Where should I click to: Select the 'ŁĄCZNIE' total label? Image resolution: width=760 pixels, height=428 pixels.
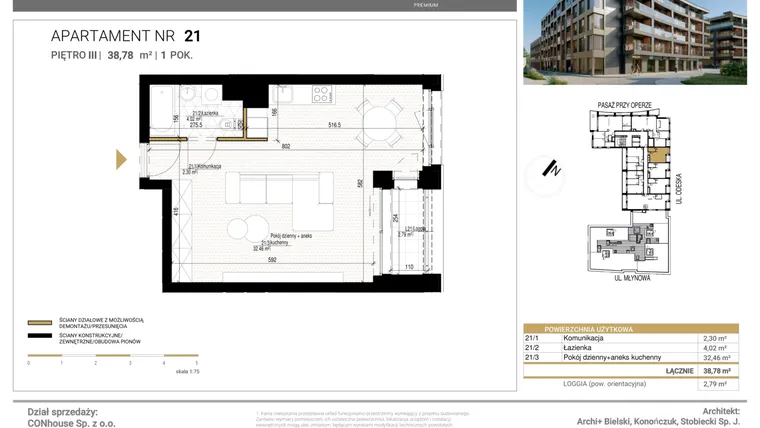[680, 371]
